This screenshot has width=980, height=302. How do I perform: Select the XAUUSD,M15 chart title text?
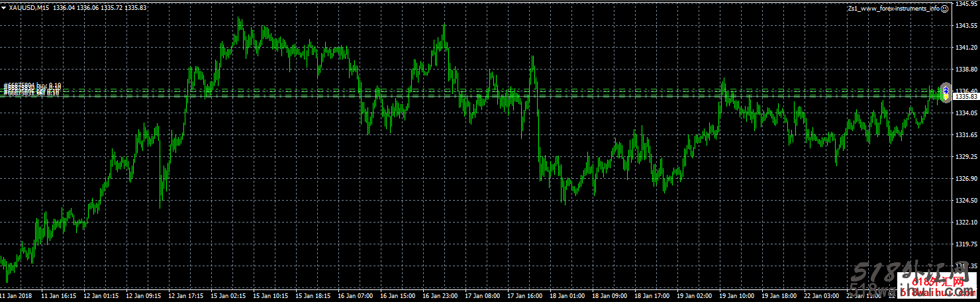pos(30,7)
